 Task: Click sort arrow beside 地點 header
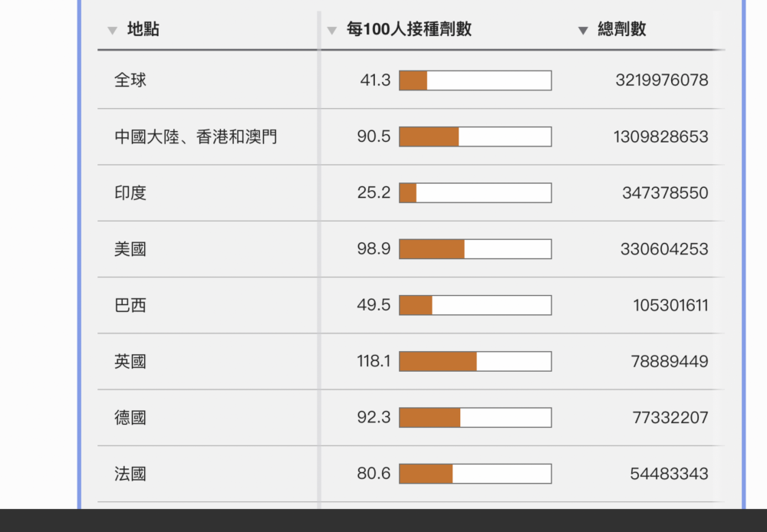tap(113, 31)
